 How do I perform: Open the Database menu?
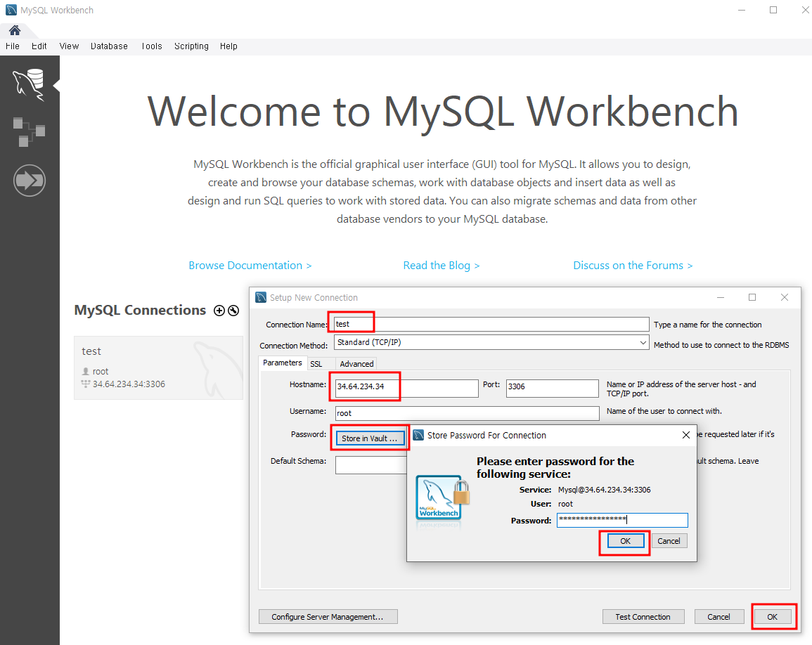pyautogui.click(x=109, y=46)
